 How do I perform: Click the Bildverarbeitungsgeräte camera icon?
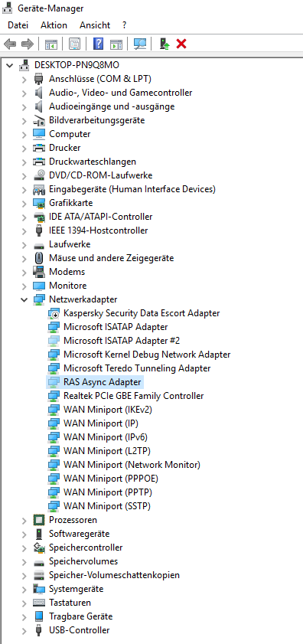point(38,120)
